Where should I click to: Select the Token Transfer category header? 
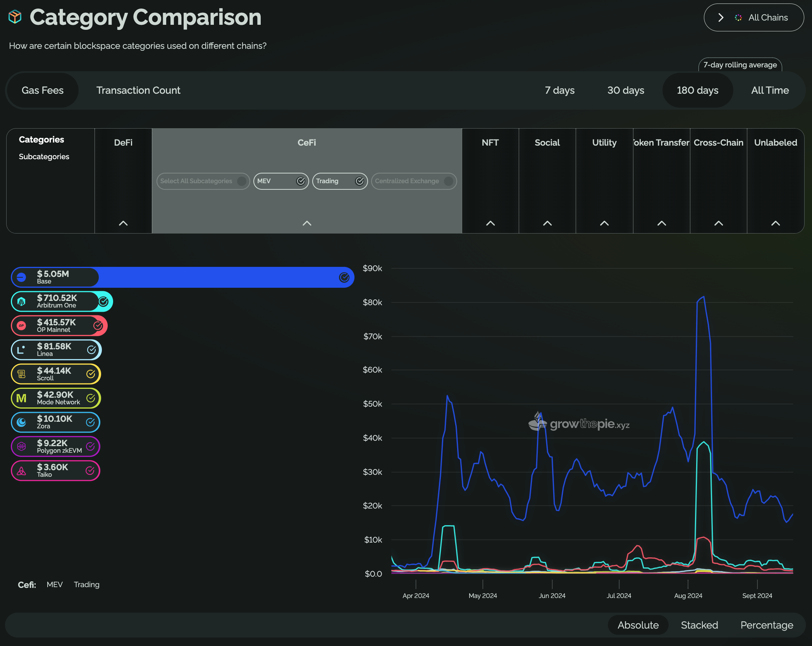(x=662, y=143)
